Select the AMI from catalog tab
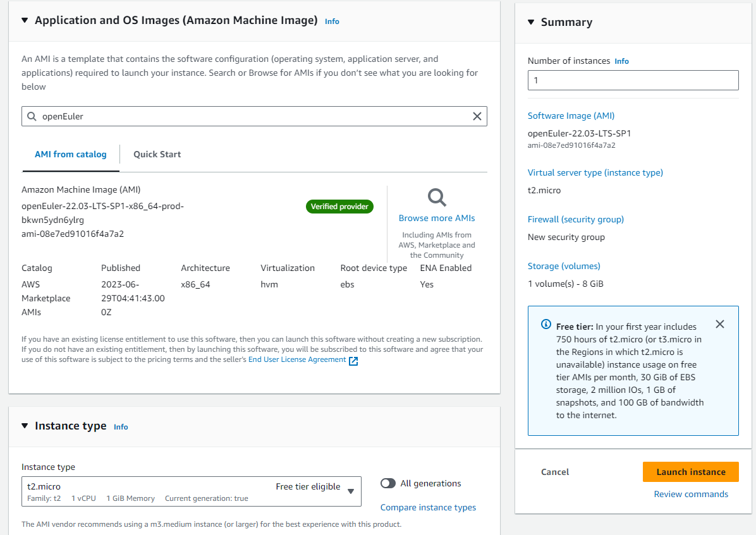Image resolution: width=756 pixels, height=535 pixels. coord(71,154)
